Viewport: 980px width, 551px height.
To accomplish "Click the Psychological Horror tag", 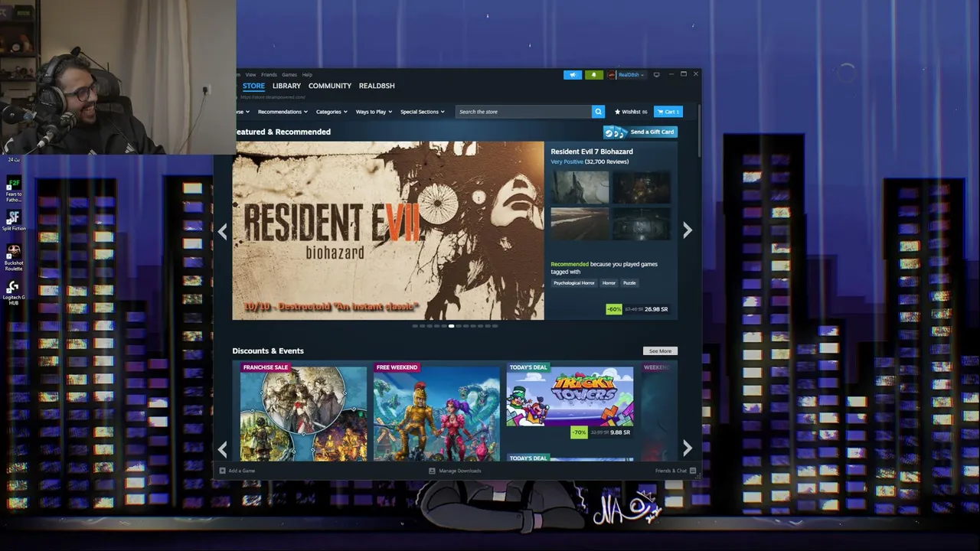I will click(574, 283).
